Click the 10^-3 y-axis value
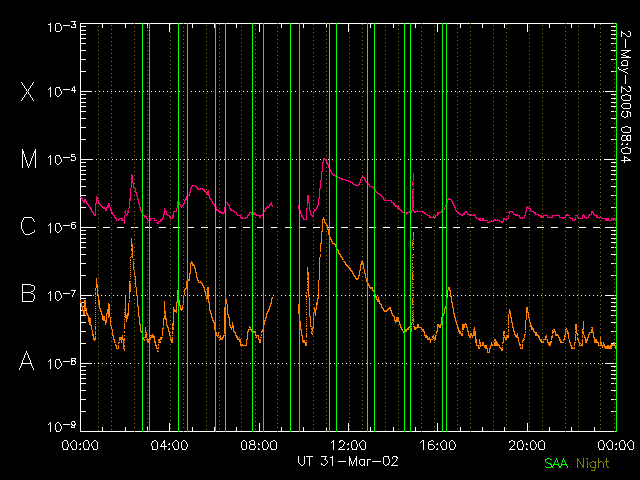 click(62, 27)
